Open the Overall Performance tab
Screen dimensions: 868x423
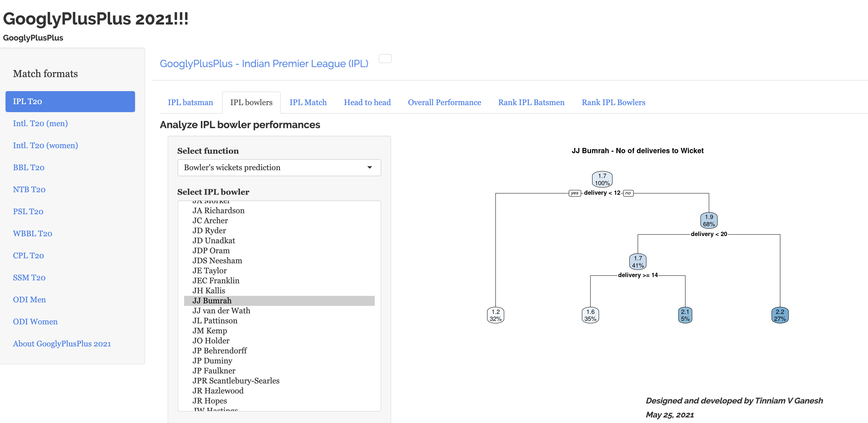[444, 102]
